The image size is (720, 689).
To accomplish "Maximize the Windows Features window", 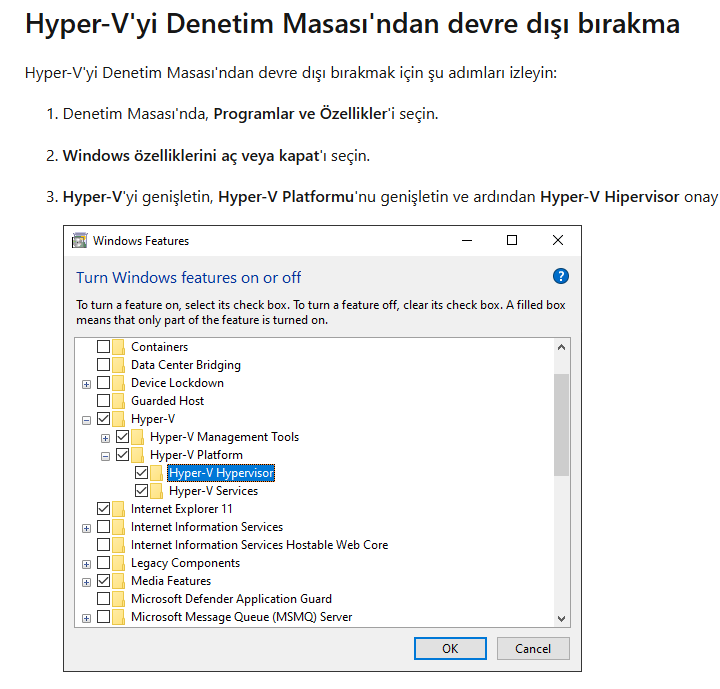I will point(512,240).
